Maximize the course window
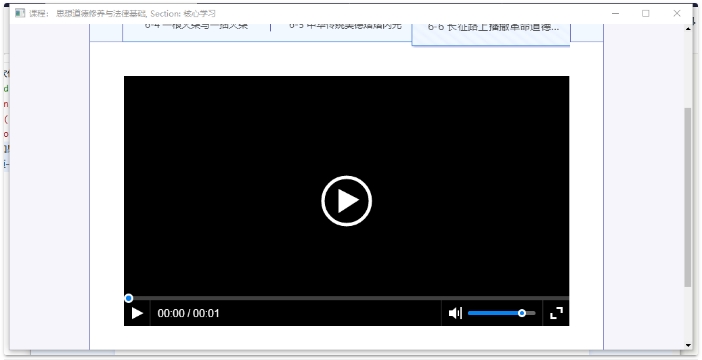This screenshot has width=702, height=360. [646, 13]
